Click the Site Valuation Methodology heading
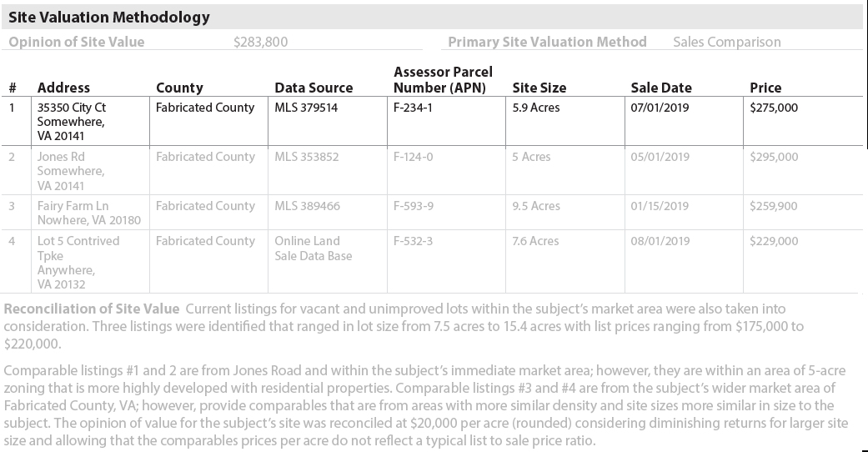The image size is (868, 452). pos(109,18)
